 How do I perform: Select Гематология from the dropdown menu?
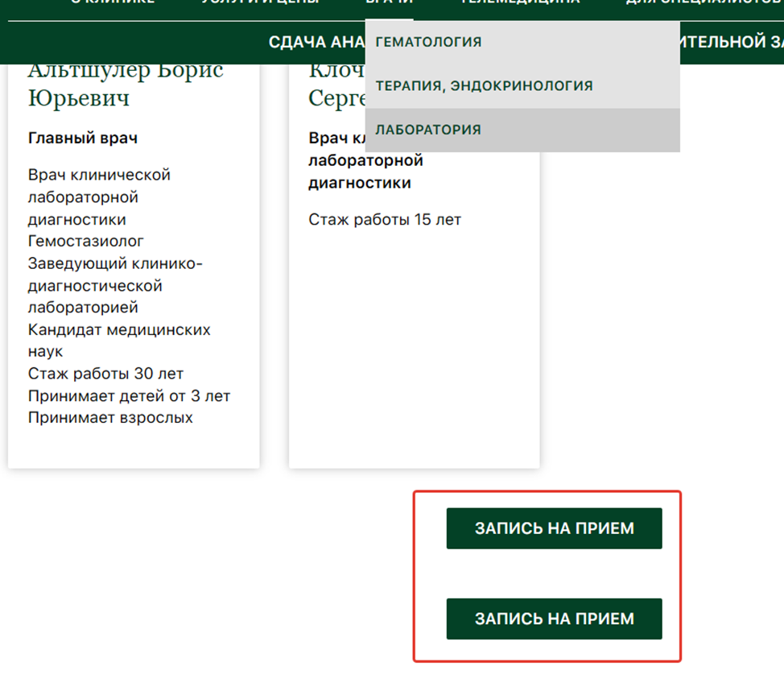coord(428,42)
